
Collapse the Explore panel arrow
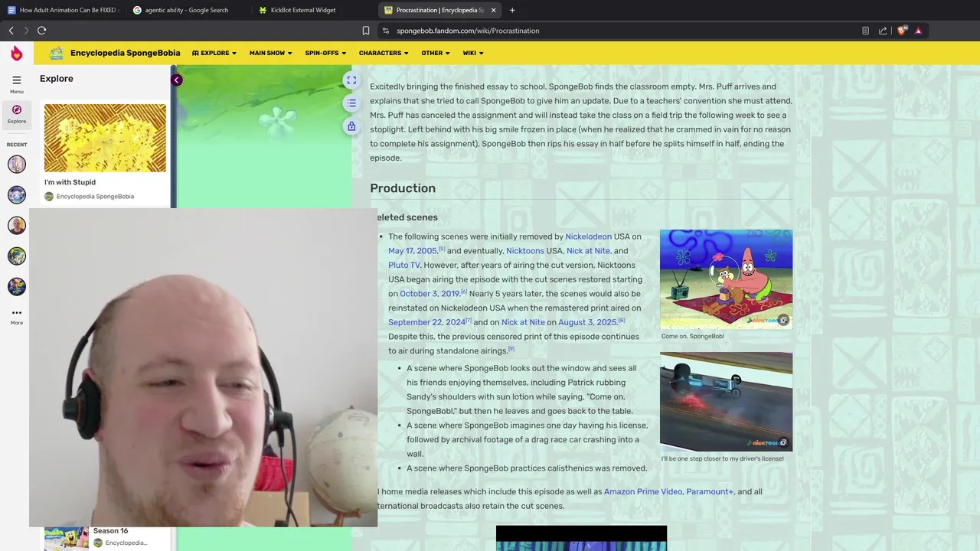point(176,80)
